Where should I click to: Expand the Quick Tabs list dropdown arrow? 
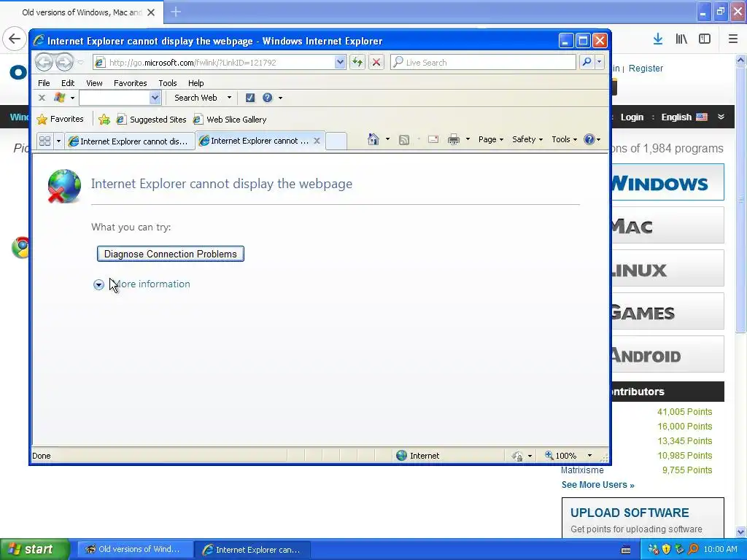(58, 141)
